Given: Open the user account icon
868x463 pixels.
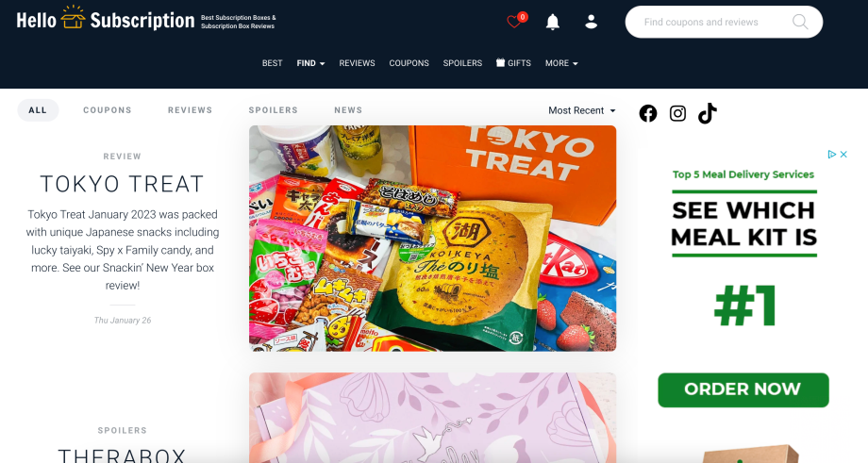Looking at the screenshot, I should coord(592,22).
